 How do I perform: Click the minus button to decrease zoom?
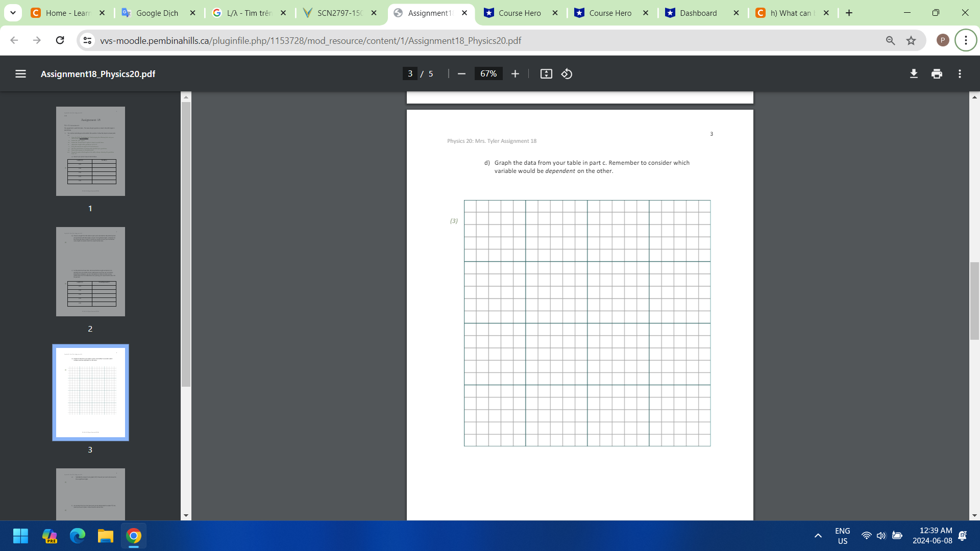click(x=461, y=73)
